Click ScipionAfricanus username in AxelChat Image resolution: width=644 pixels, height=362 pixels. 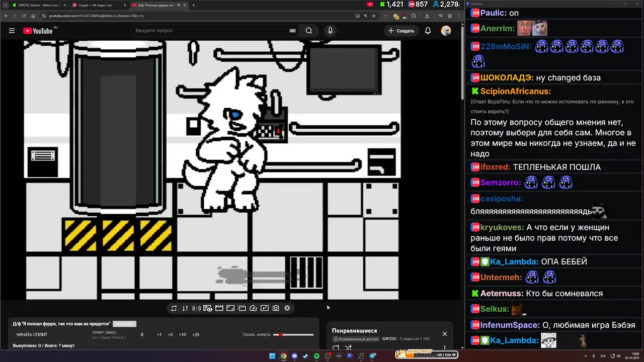(516, 92)
